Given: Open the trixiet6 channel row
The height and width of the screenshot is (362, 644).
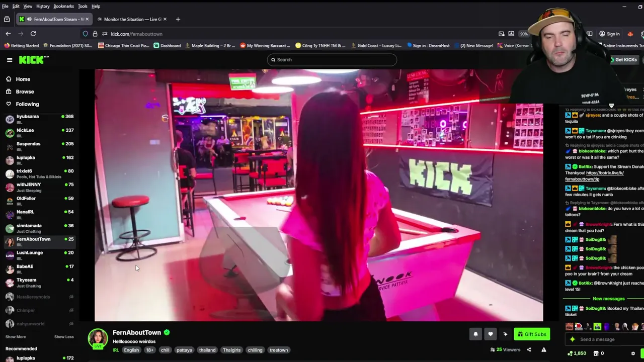Looking at the screenshot, I should (39, 174).
